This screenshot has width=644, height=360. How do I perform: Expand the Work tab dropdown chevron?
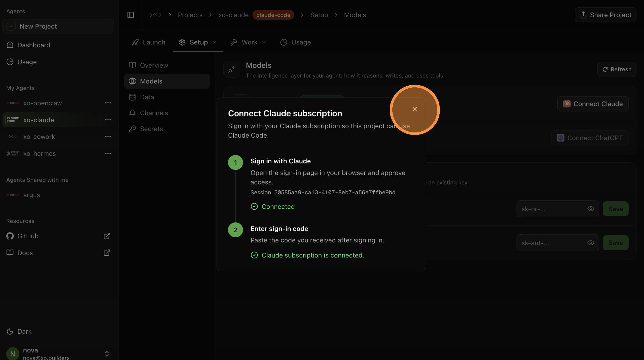264,42
